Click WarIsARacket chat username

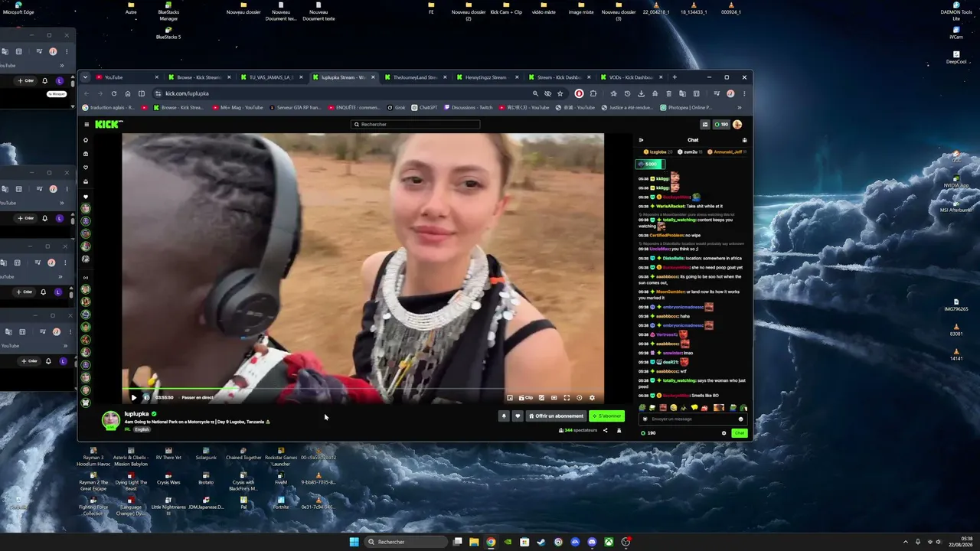(x=671, y=207)
